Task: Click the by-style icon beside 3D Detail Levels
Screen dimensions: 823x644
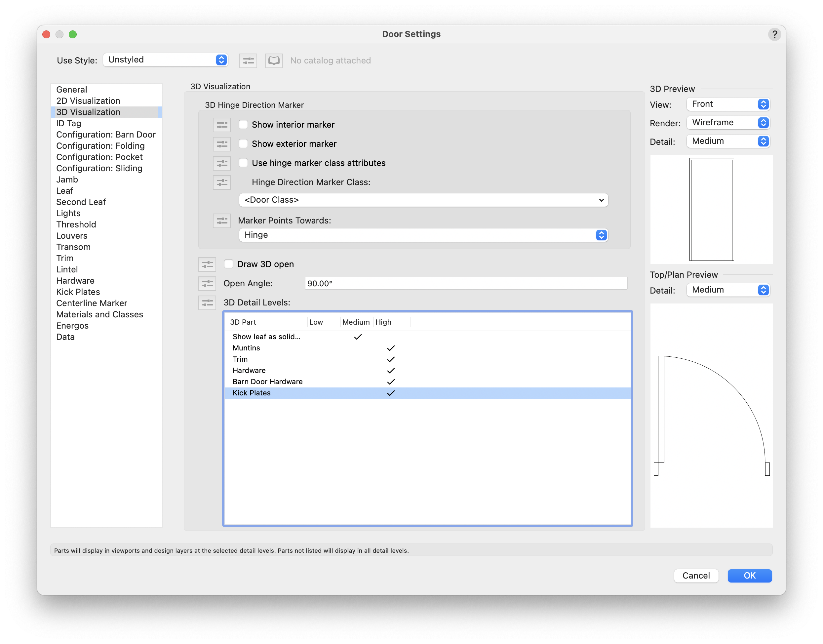Action: coord(207,303)
